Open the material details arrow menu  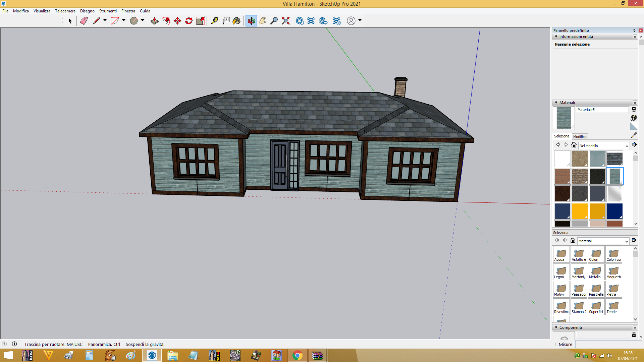pyautogui.click(x=634, y=145)
